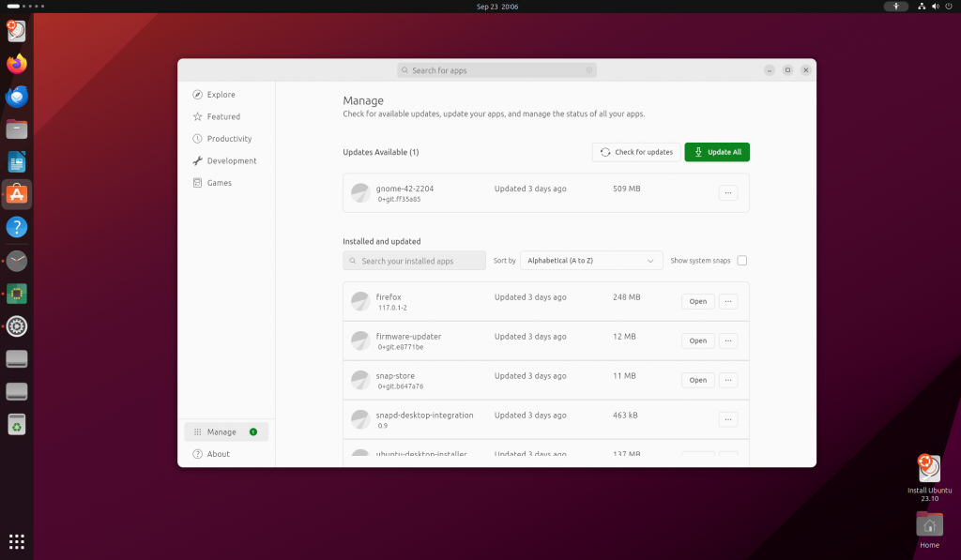
Task: Click the Search for apps field
Action: 496,69
